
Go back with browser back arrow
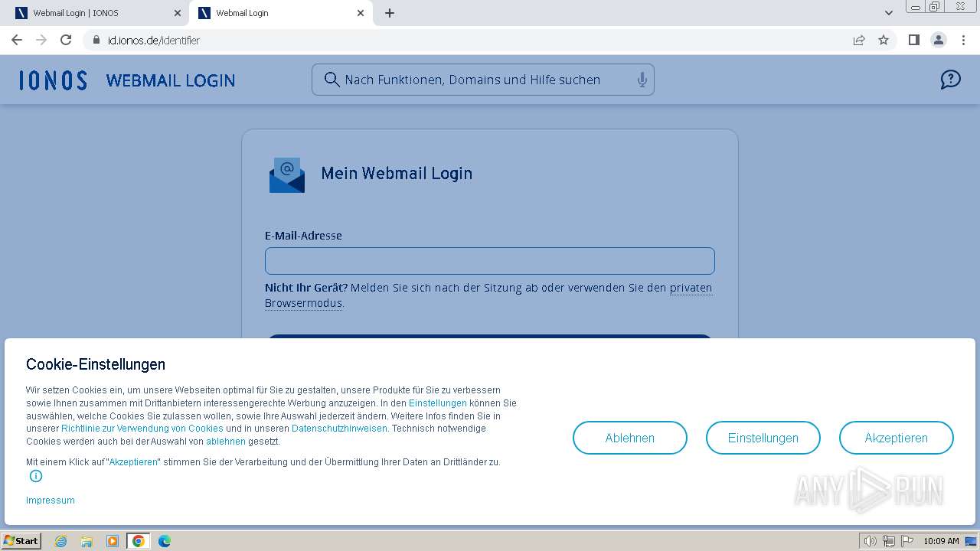tap(17, 40)
